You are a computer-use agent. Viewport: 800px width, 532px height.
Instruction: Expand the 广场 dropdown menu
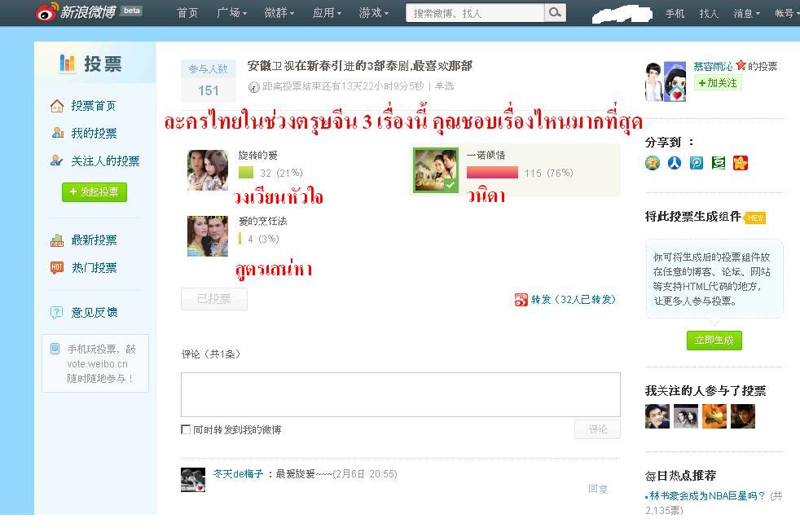pyautogui.click(x=231, y=13)
